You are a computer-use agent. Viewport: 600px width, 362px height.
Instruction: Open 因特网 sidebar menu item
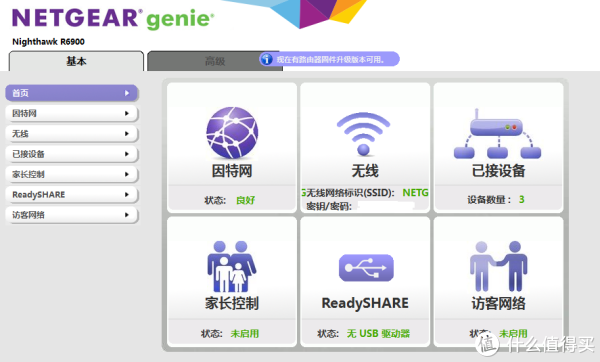click(x=71, y=113)
